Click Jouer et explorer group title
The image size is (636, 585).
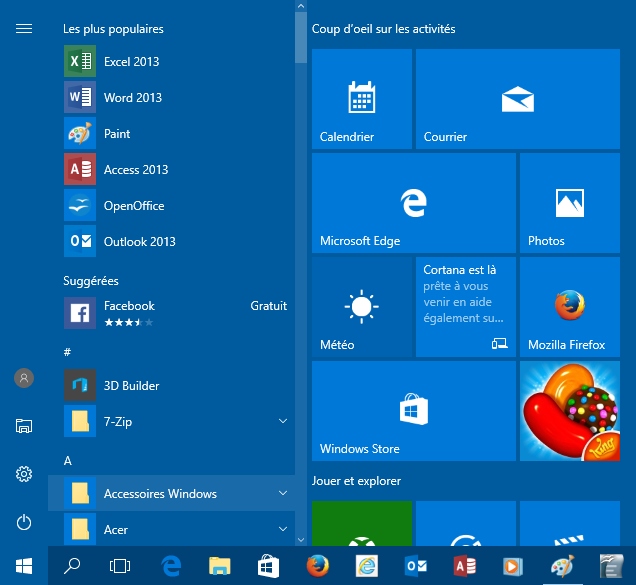356,481
